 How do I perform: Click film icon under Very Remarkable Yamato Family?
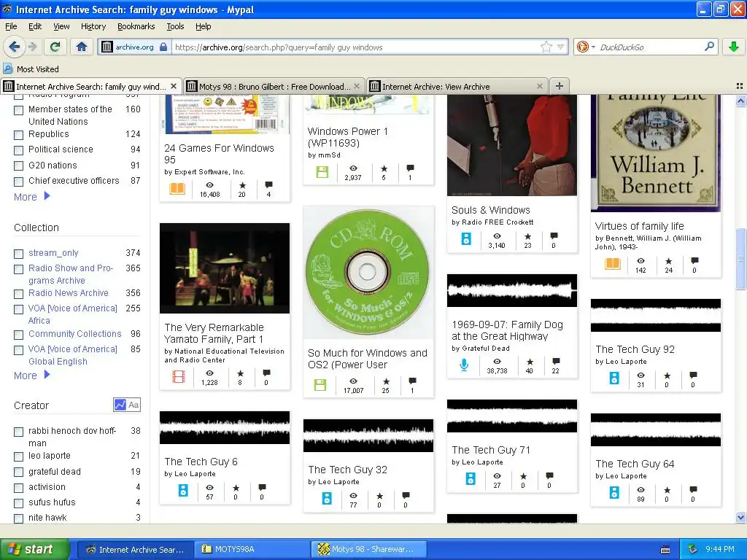tap(179, 377)
